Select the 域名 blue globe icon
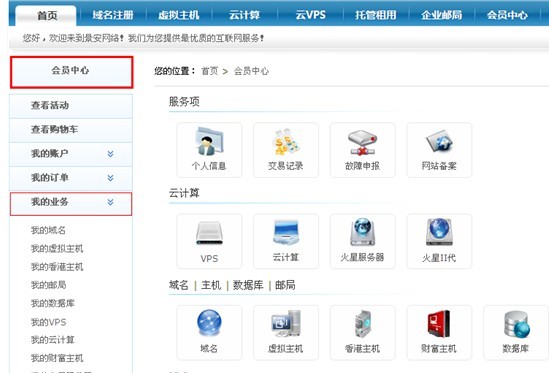This screenshot has width=549, height=373. click(x=209, y=323)
